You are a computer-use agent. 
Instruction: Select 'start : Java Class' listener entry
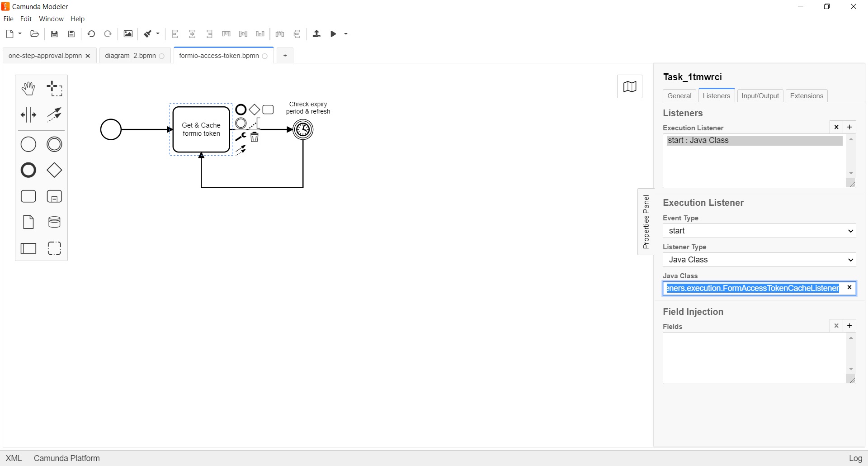click(x=754, y=140)
